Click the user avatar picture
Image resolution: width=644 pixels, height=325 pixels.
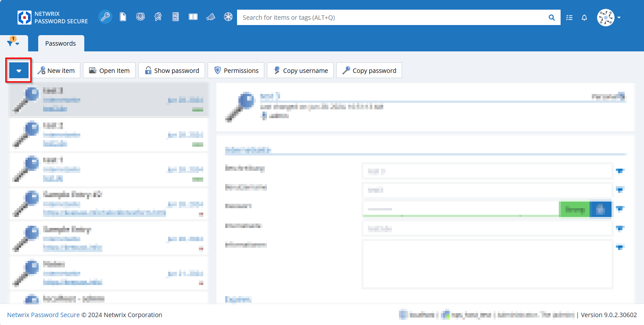[606, 18]
